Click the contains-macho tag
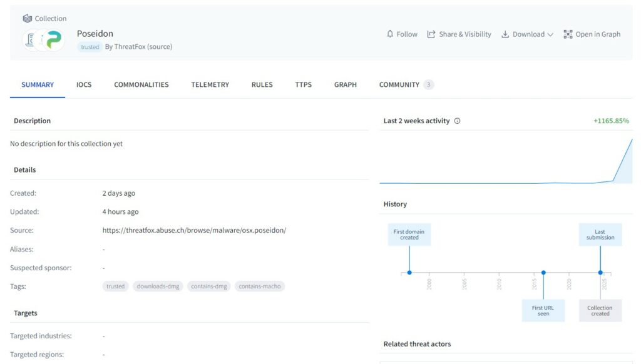Screen dimensions: 641x364 260,286
